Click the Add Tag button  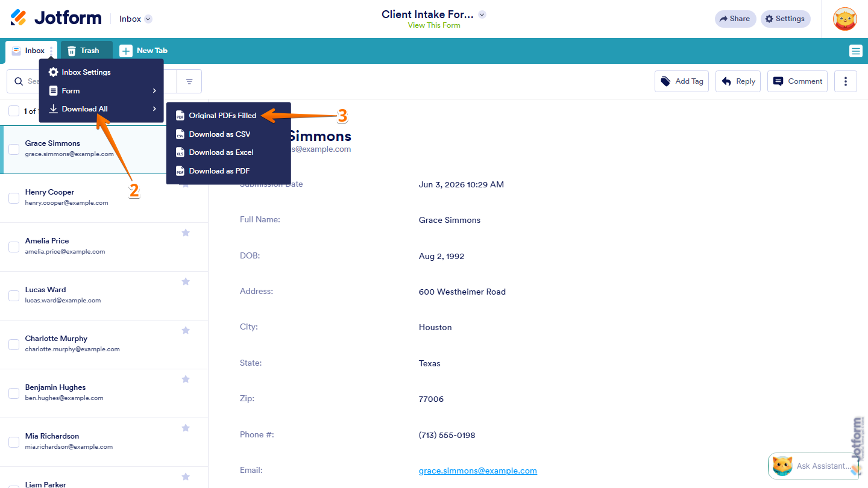[682, 81]
